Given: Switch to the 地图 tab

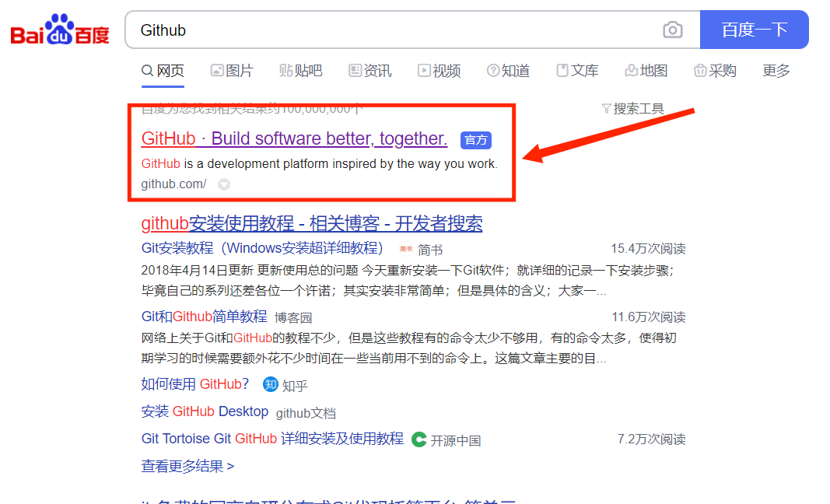Looking at the screenshot, I should click(x=646, y=70).
